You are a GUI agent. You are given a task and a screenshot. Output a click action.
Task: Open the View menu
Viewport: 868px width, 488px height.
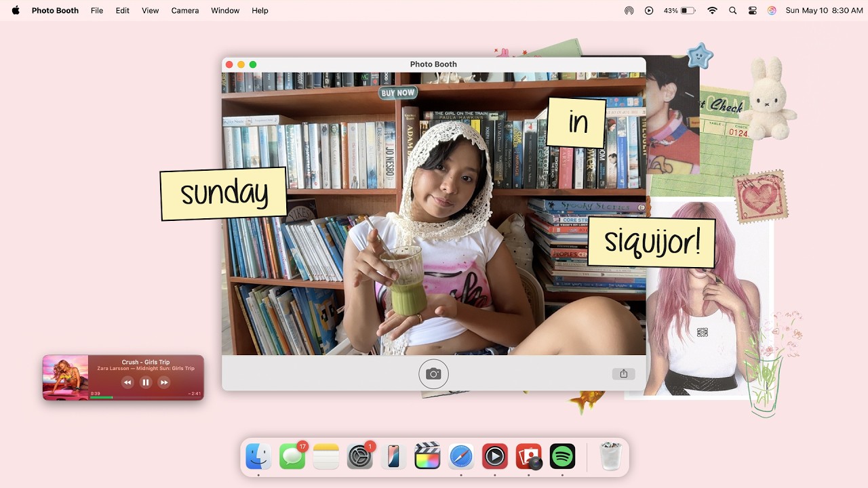pyautogui.click(x=151, y=10)
